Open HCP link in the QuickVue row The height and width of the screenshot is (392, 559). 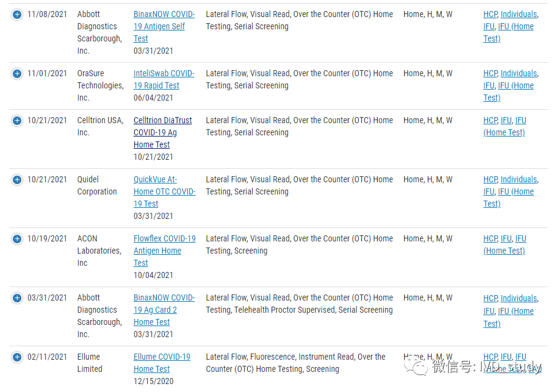[490, 179]
